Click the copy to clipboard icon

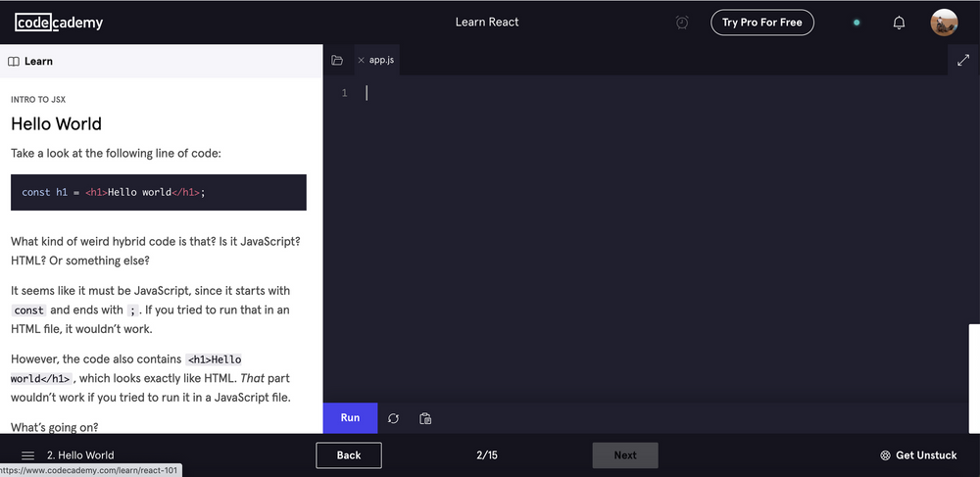click(425, 418)
